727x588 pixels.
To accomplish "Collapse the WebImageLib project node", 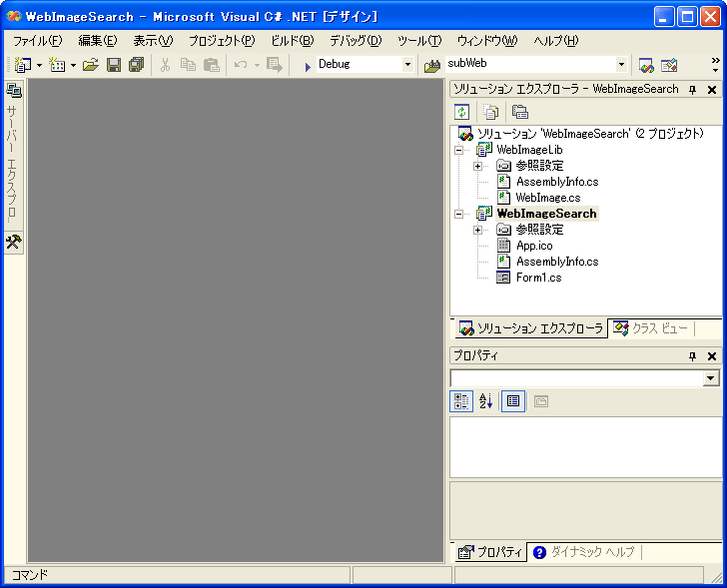I will 459,150.
